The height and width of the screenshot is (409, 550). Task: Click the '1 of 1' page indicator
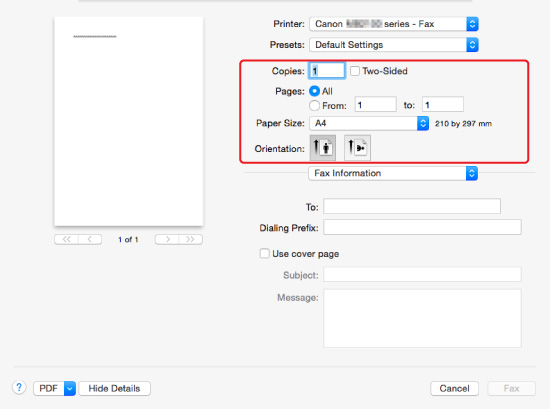[128, 240]
